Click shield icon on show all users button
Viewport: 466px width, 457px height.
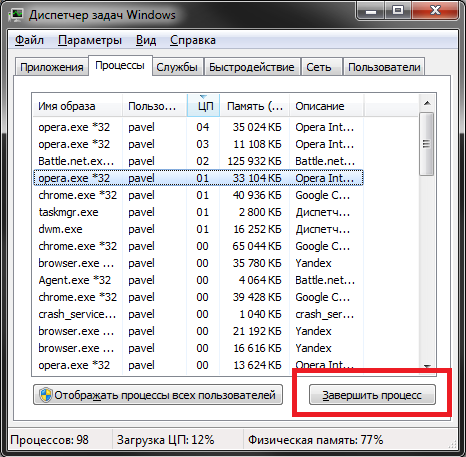coord(45,395)
